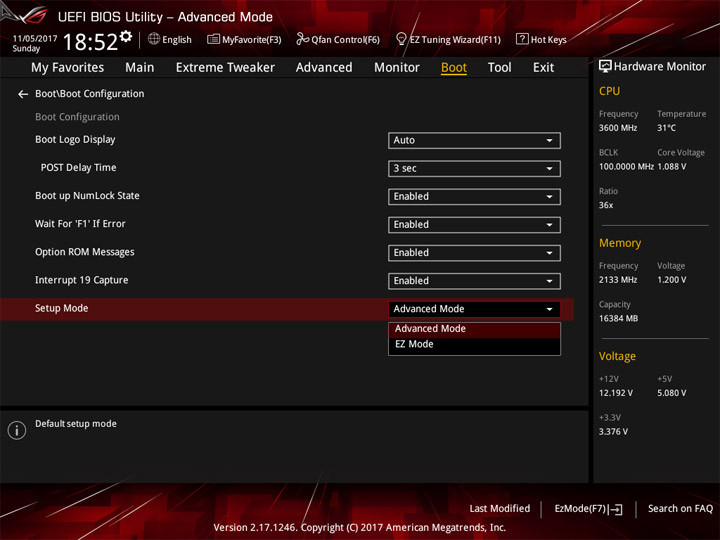The image size is (720, 540).
Task: Click the Default setup mode help text
Action: [x=76, y=424]
